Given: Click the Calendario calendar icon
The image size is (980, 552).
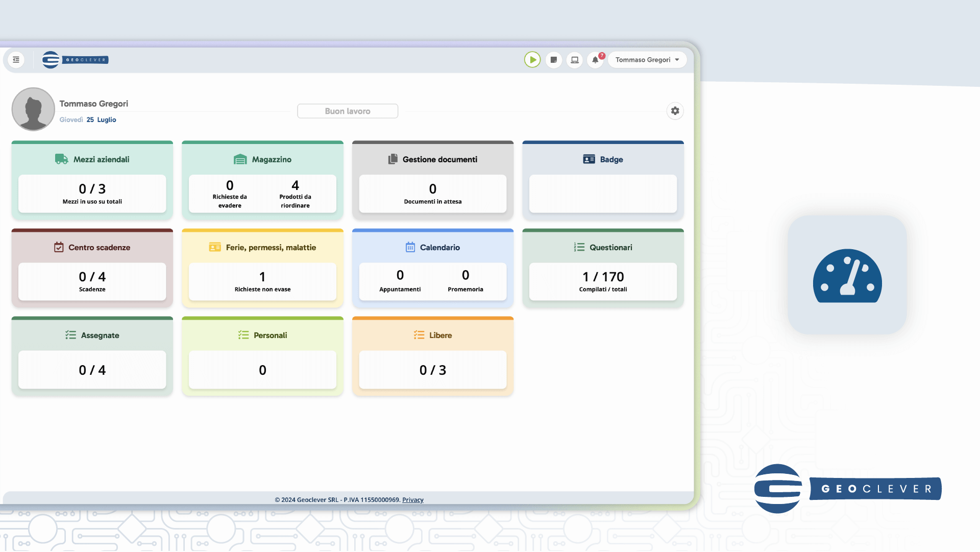Looking at the screenshot, I should [410, 247].
